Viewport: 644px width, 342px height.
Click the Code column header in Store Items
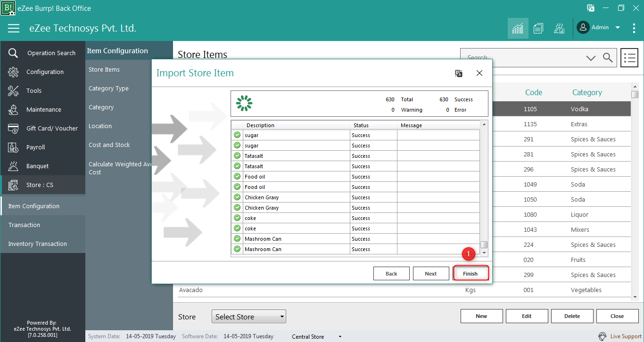(534, 92)
